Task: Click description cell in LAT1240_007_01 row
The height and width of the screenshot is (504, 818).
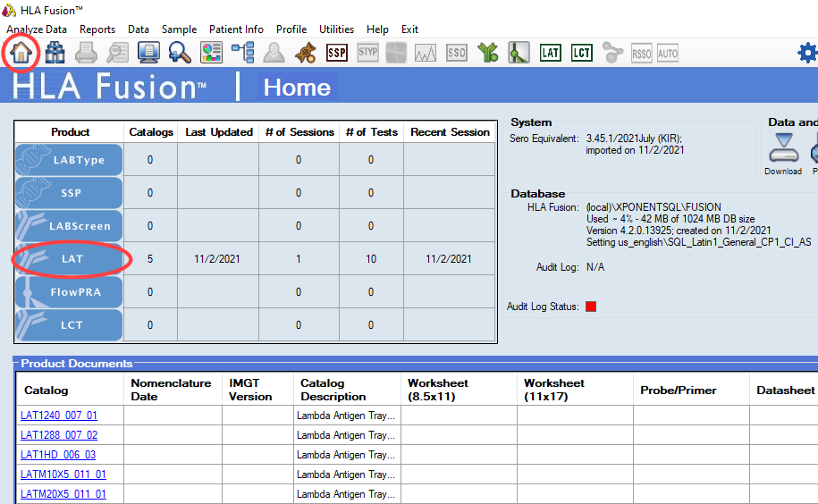Action: point(346,416)
